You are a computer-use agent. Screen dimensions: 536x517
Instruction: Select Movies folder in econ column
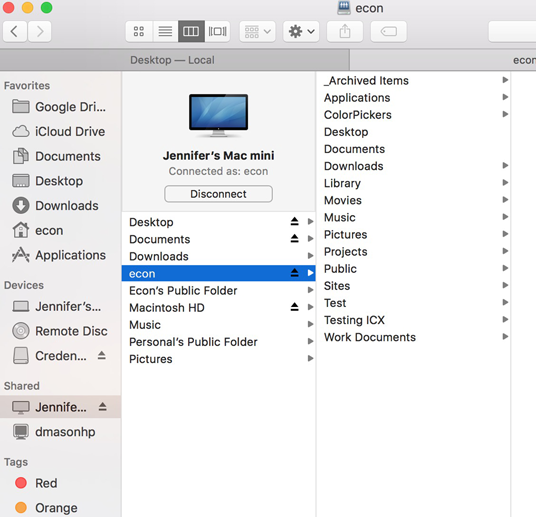[414, 200]
